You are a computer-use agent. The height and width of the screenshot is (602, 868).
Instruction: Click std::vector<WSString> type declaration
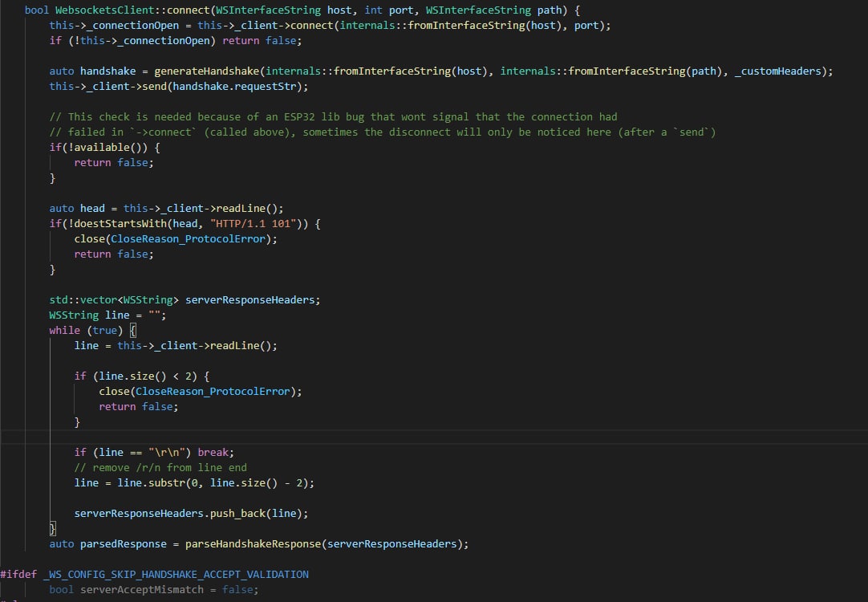(x=114, y=299)
